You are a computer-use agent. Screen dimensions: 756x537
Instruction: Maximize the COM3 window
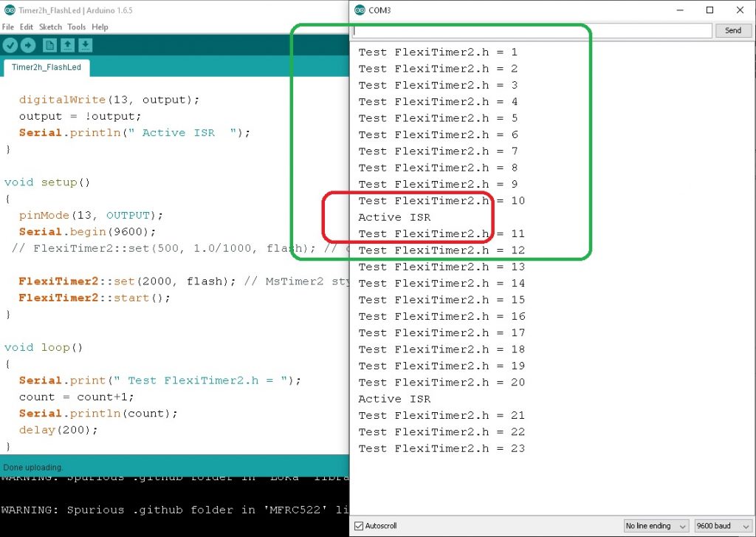[709, 10]
